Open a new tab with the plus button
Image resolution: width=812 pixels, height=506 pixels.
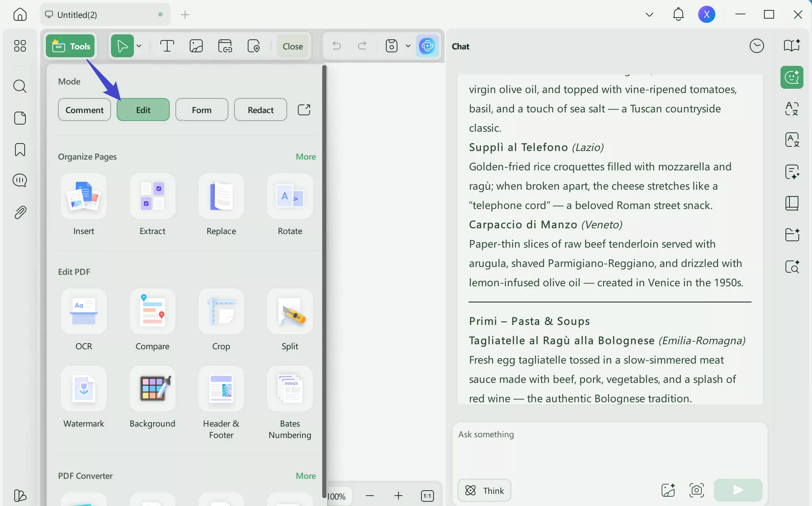point(185,15)
